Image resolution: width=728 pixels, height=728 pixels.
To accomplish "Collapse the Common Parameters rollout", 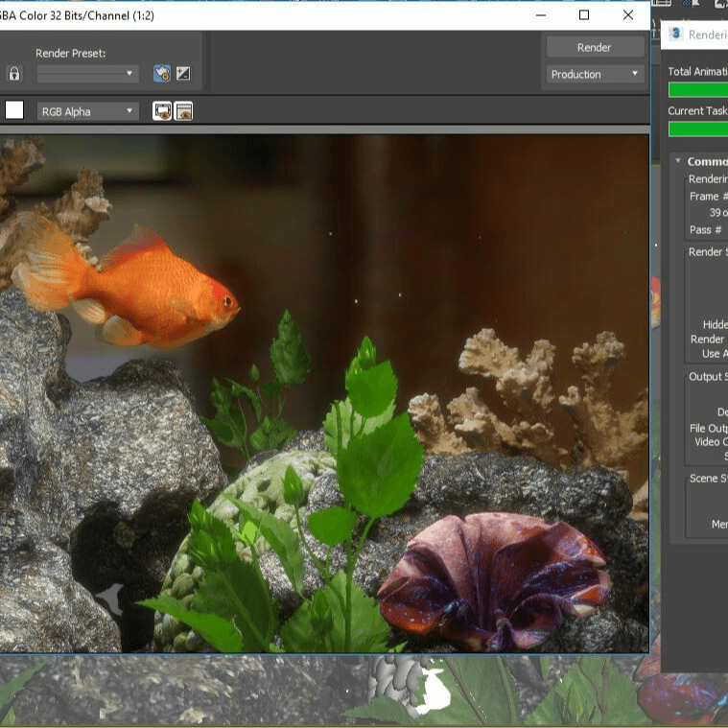I will coord(678,162).
